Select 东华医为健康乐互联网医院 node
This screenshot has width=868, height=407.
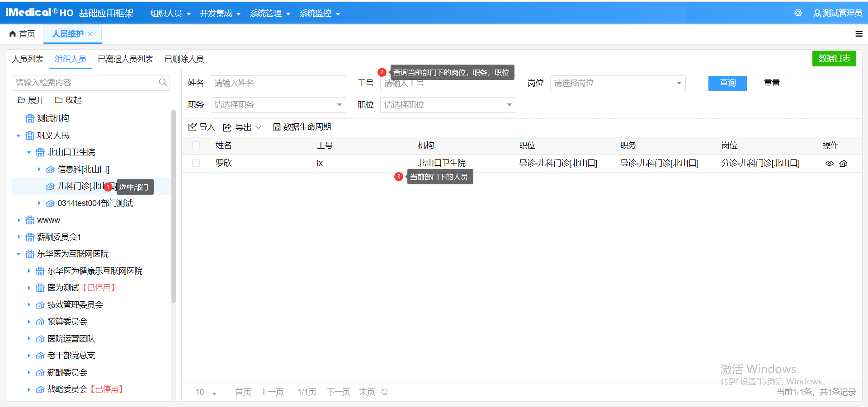pyautogui.click(x=95, y=271)
